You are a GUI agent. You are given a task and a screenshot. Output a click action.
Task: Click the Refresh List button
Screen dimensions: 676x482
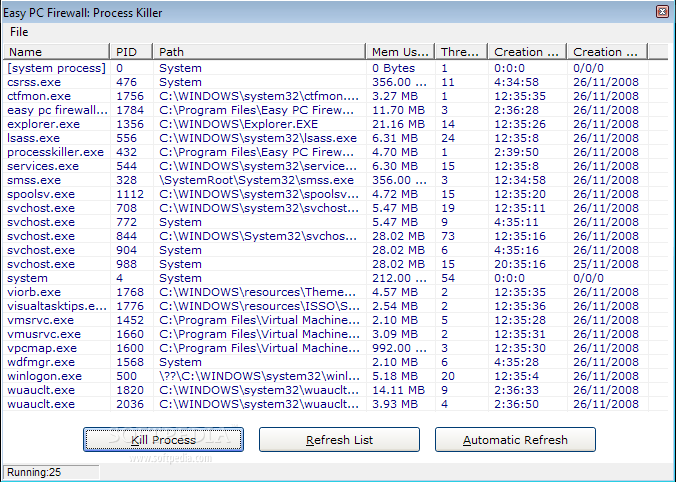339,440
